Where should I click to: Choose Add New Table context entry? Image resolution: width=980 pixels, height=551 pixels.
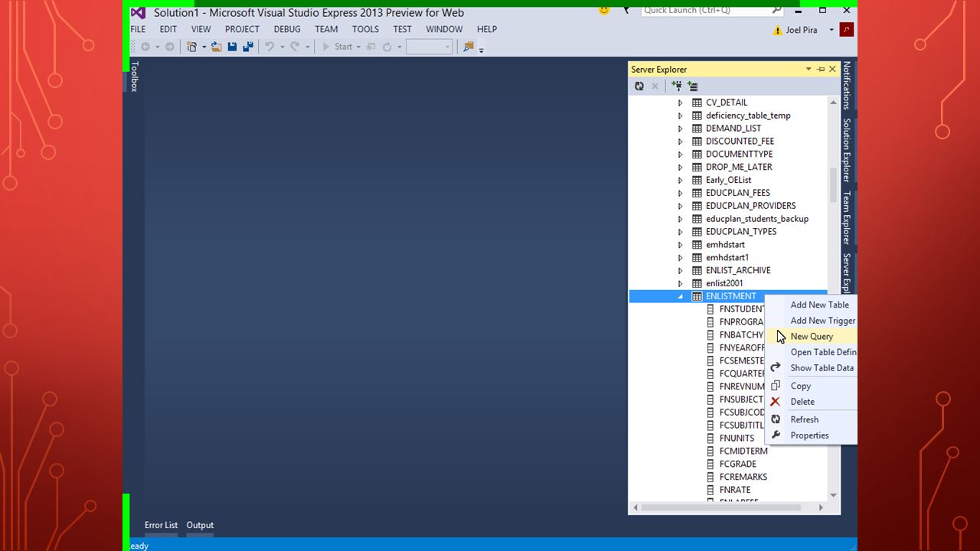812,305
